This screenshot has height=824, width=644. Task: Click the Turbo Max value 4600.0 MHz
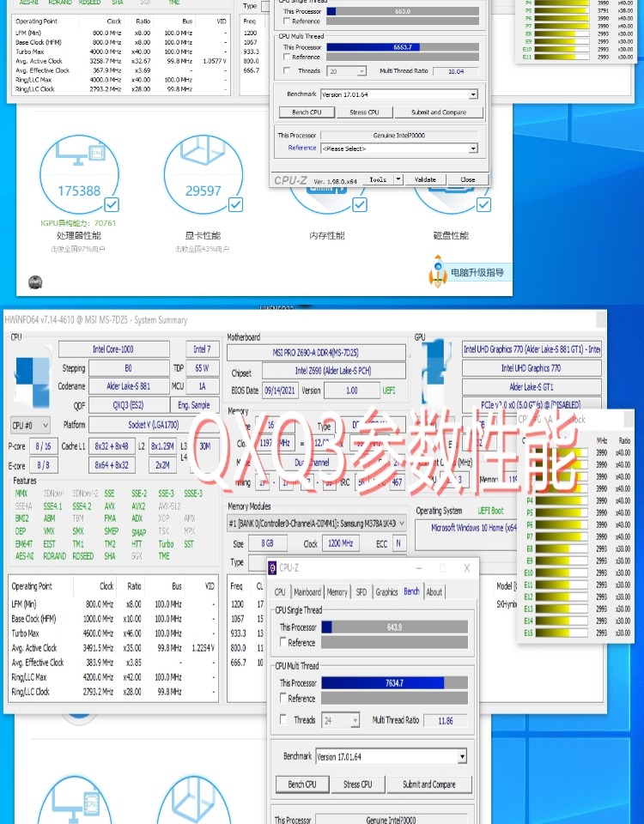coord(98,633)
